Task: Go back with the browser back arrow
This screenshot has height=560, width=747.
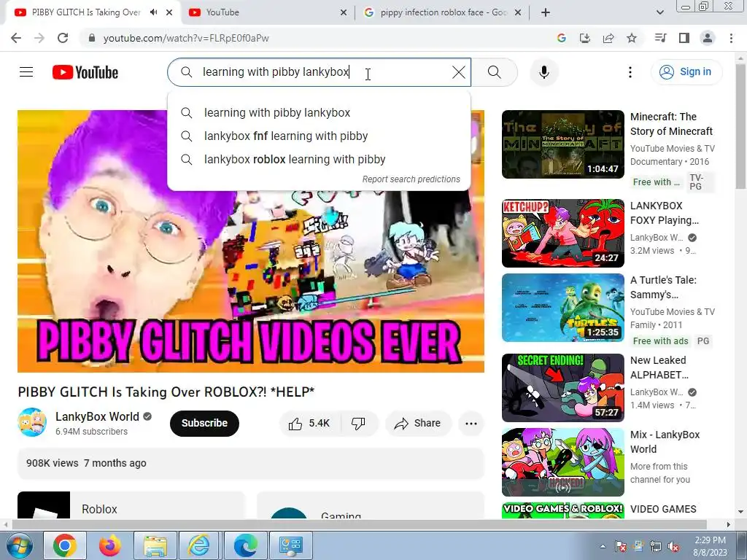Action: 16,38
